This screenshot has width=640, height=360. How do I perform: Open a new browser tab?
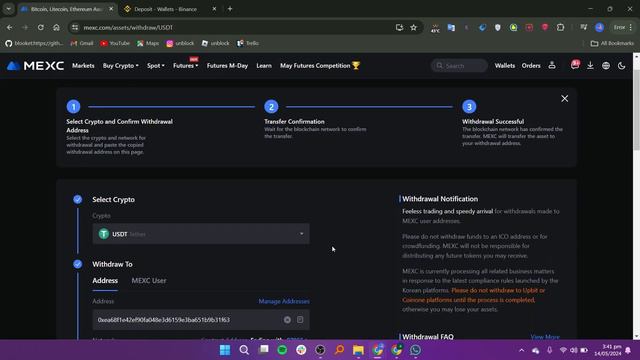[x=230, y=9]
